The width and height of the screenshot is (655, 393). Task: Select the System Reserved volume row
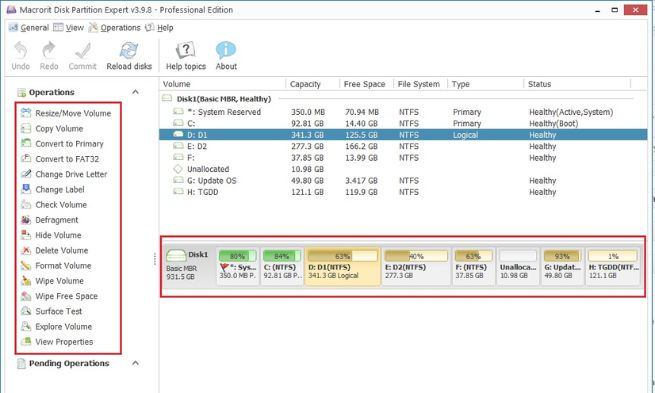coord(404,112)
